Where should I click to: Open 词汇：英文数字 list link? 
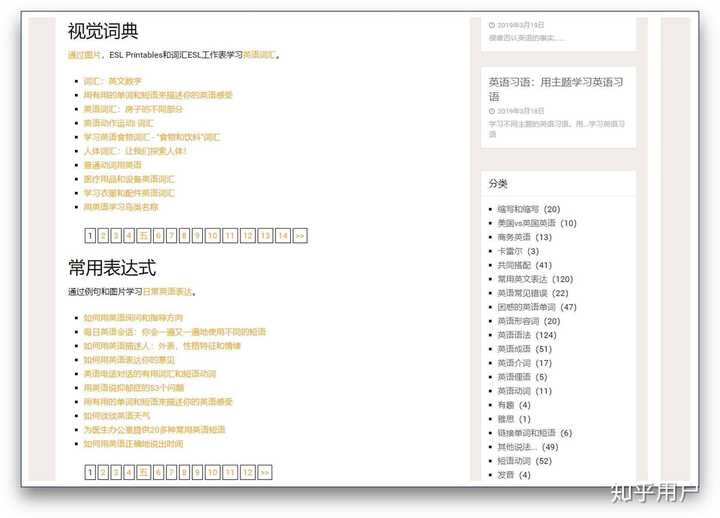pyautogui.click(x=112, y=81)
